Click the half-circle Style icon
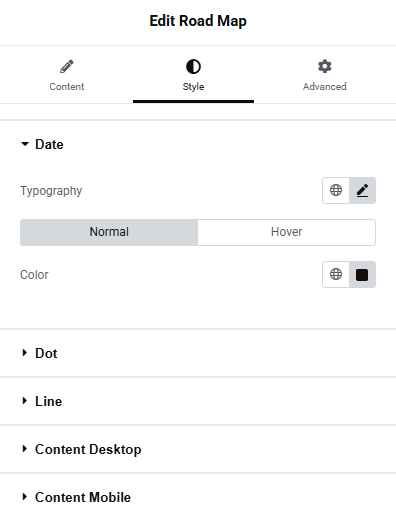Image resolution: width=396 pixels, height=513 pixels. (x=193, y=66)
